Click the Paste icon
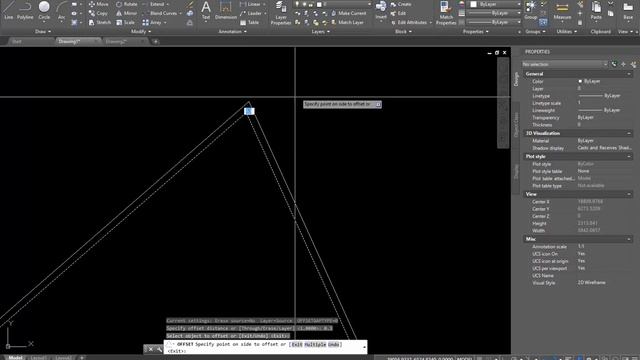640x360 pixels. [x=596, y=10]
